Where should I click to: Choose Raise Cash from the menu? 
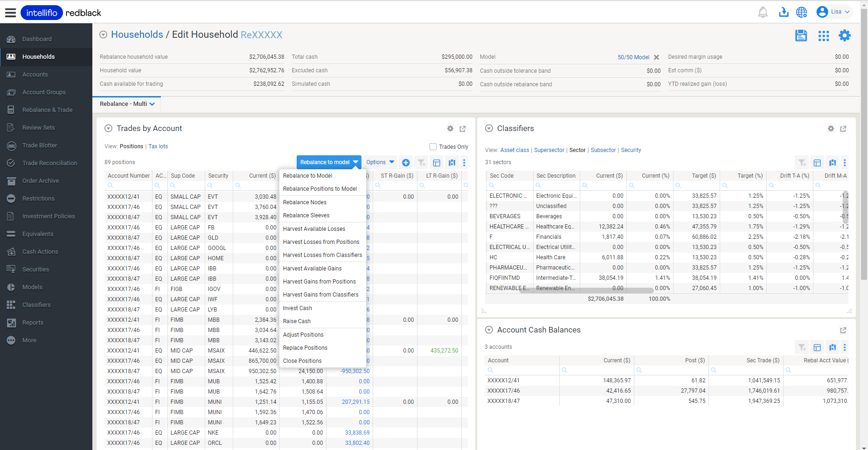297,321
